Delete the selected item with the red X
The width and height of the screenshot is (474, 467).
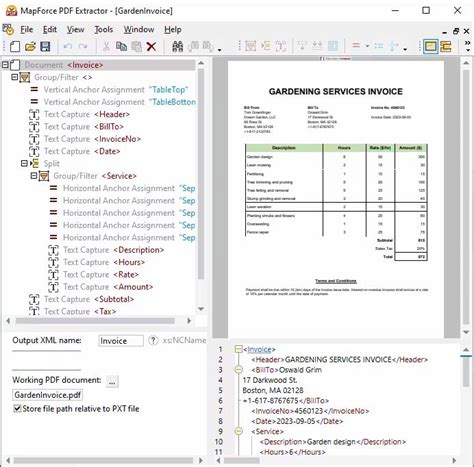click(x=152, y=47)
